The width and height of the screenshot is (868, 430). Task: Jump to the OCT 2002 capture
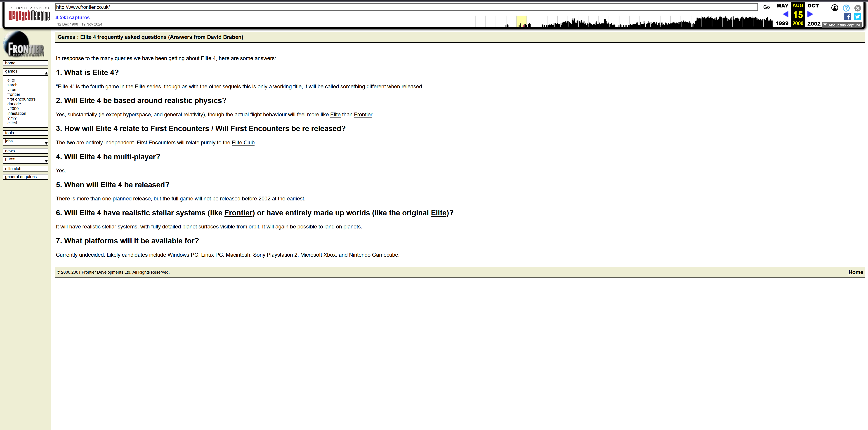(813, 6)
